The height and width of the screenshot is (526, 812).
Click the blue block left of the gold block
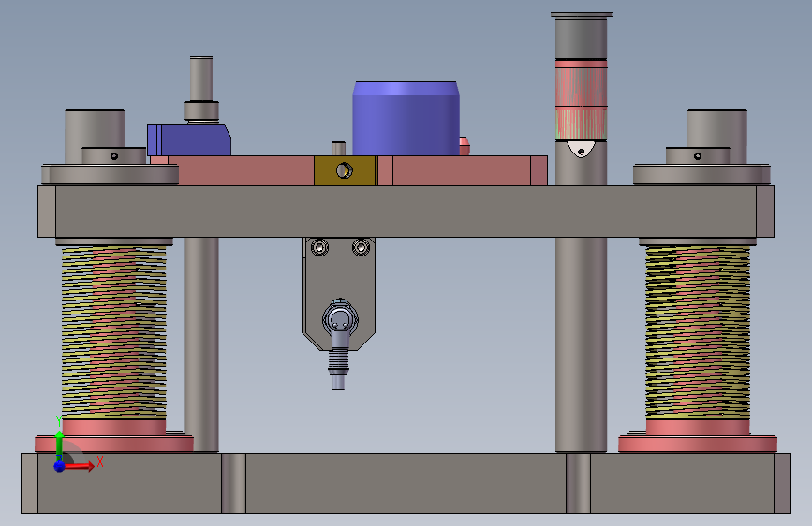tap(189, 140)
